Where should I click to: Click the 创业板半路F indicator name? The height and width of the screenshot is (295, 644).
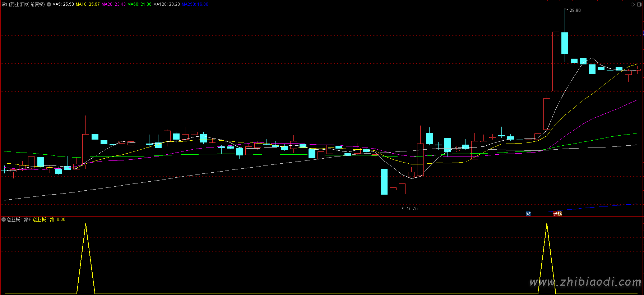click(x=19, y=219)
